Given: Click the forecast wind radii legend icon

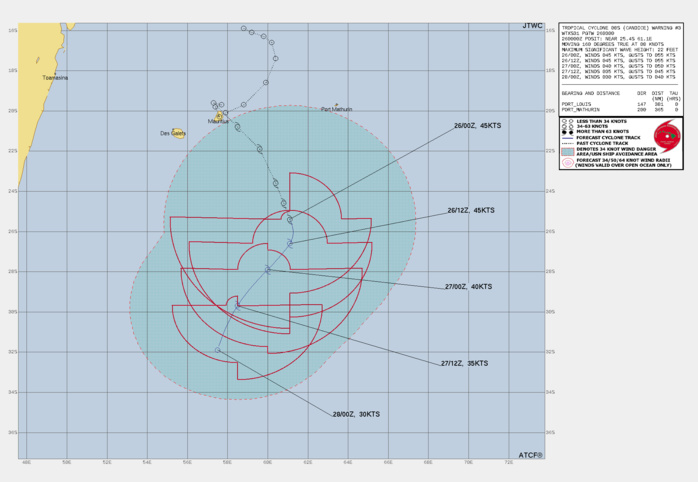Looking at the screenshot, I should [x=567, y=162].
